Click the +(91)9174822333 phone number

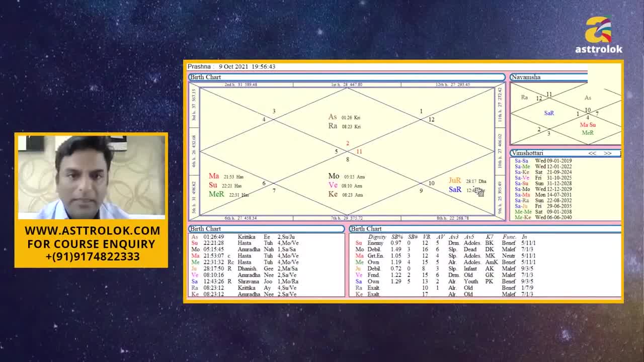(92, 256)
